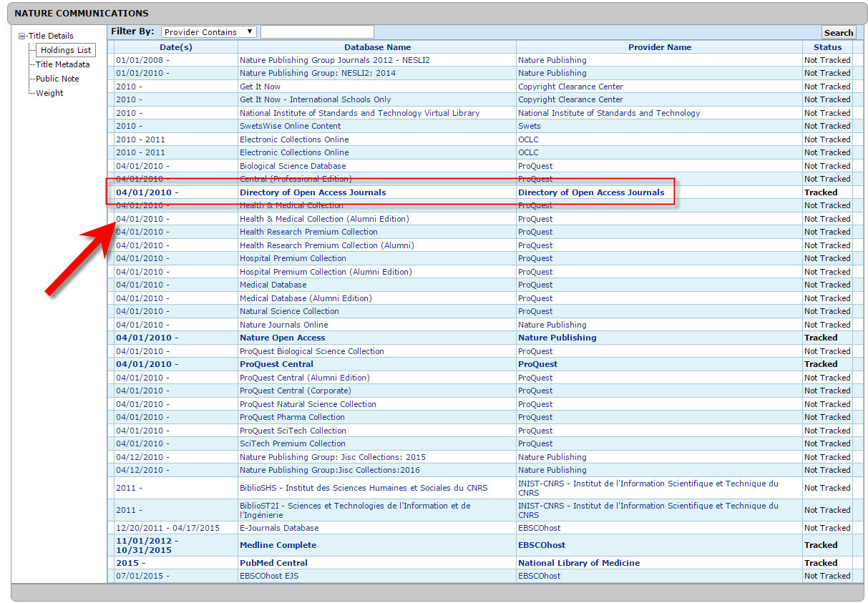Screen dimensions: 868x603
Task: Open Nature Publishing Group:Jisc Collections:2016
Action: [x=330, y=470]
